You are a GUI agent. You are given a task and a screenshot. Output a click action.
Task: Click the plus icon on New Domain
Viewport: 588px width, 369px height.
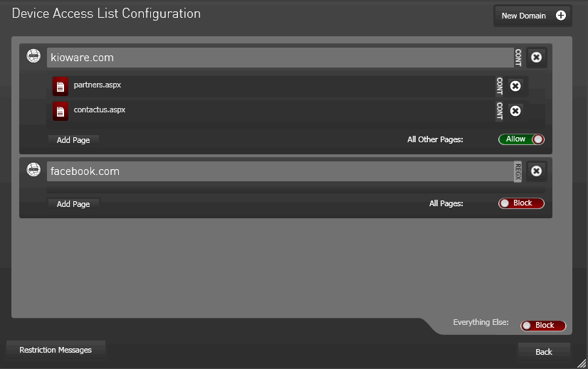tap(561, 16)
